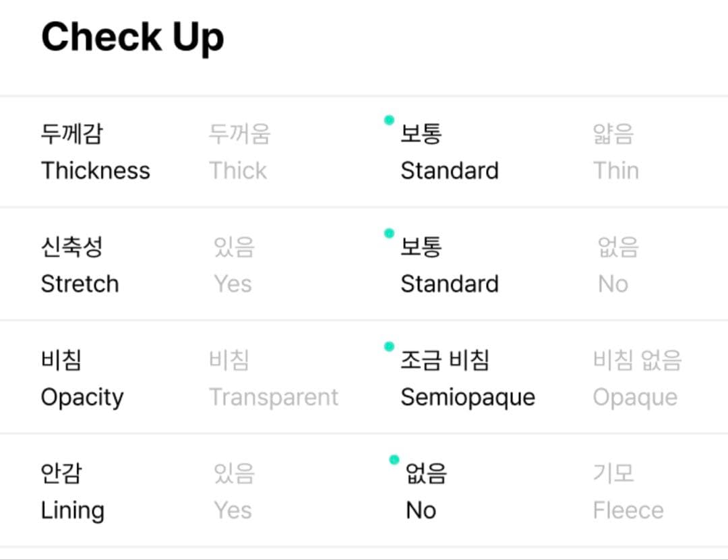Click the teal dot beside Semiopaque
The height and width of the screenshot is (560, 728).
389,346
